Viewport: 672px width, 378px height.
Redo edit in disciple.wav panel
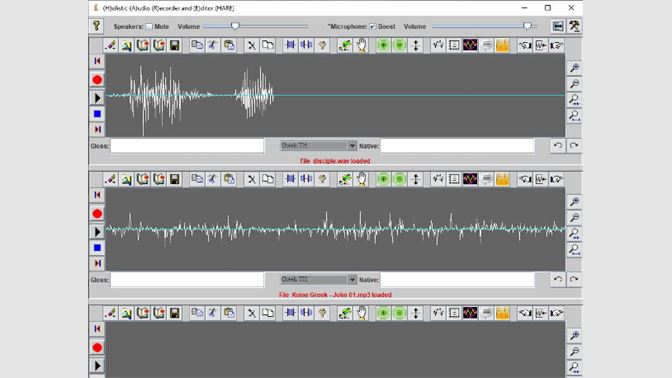(574, 146)
